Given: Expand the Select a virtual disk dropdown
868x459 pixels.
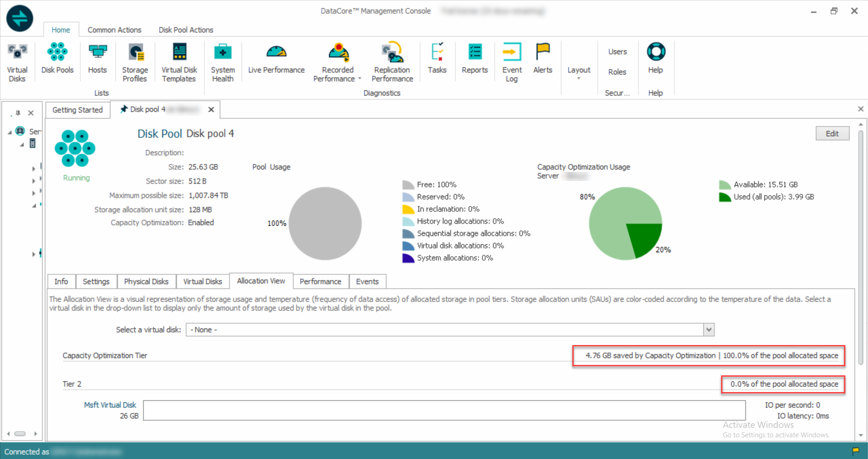Looking at the screenshot, I should (709, 330).
